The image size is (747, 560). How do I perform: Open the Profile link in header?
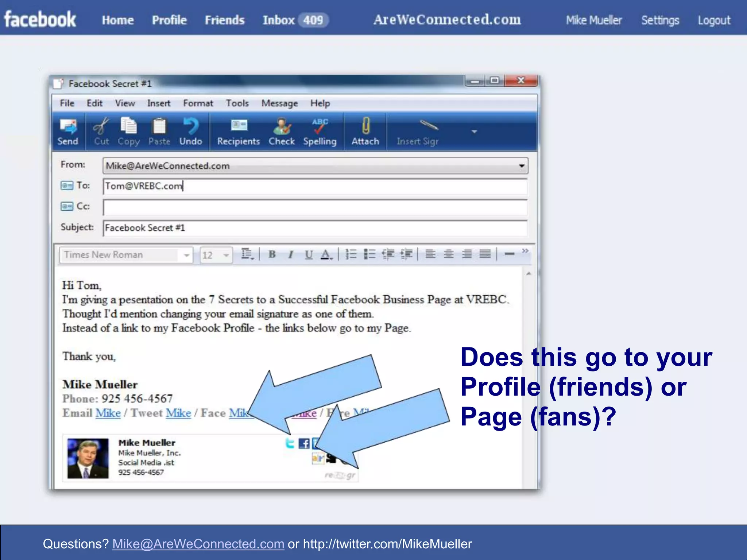click(169, 20)
